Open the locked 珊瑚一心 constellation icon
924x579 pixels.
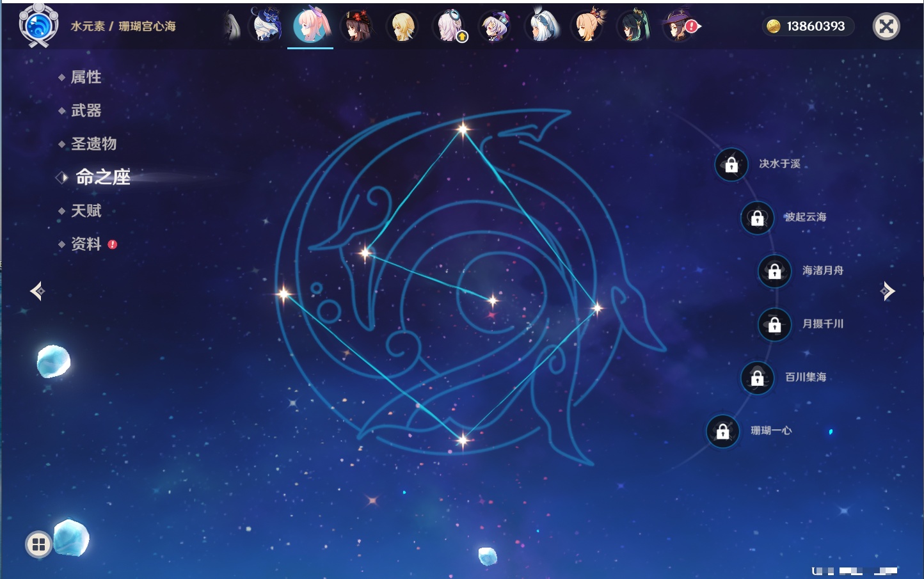pyautogui.click(x=722, y=431)
